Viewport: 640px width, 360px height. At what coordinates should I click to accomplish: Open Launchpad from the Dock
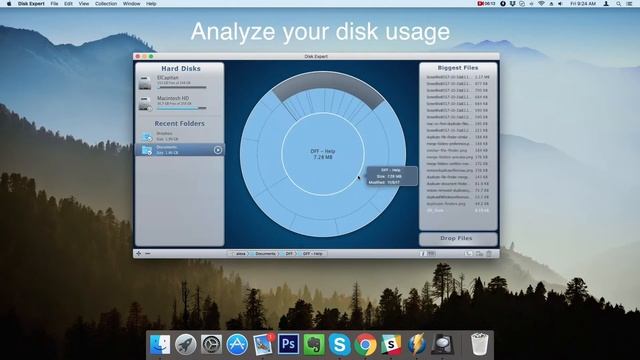pos(186,344)
